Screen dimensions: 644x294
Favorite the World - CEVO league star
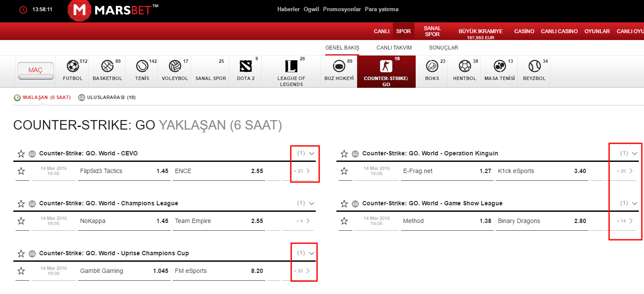[21, 154]
